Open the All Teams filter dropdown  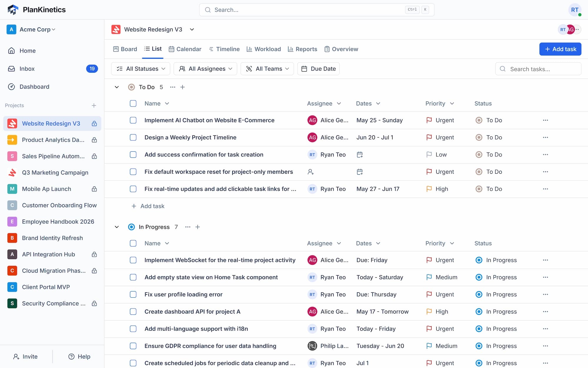pyautogui.click(x=267, y=69)
